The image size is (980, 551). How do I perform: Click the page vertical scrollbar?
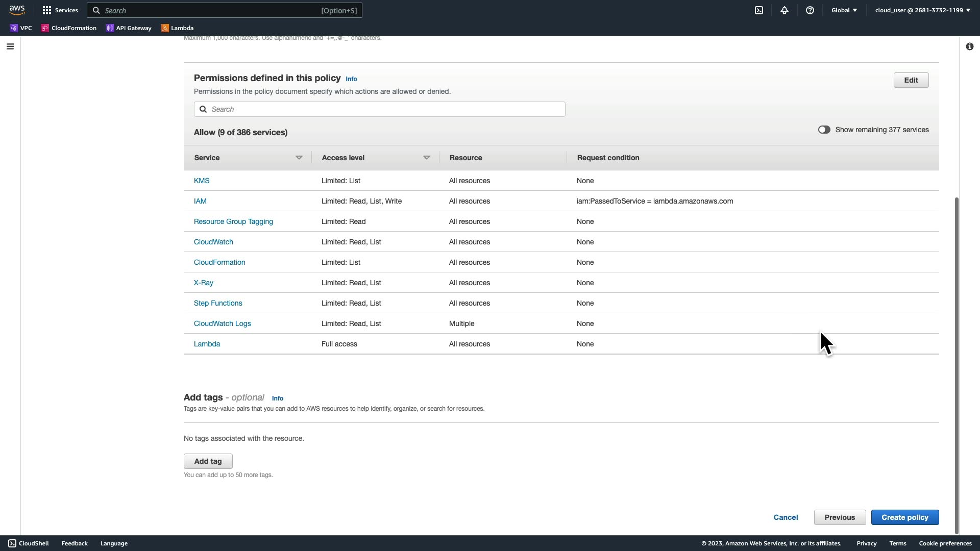pos(957,365)
